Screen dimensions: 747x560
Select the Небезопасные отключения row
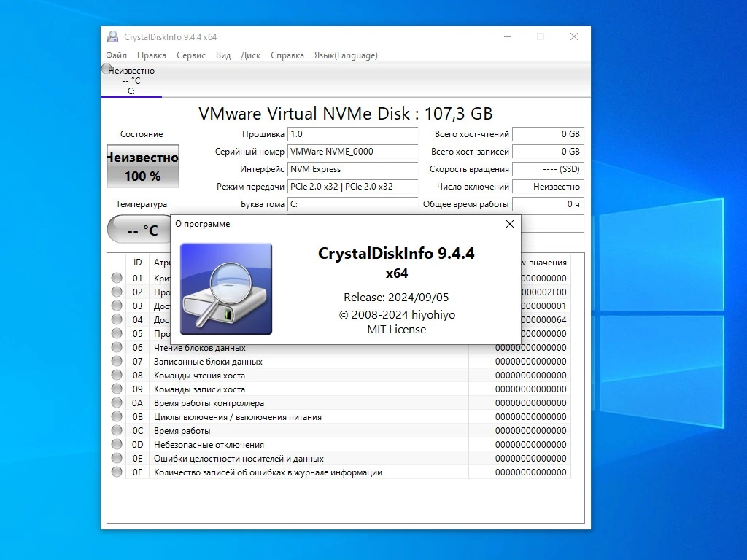click(339, 444)
